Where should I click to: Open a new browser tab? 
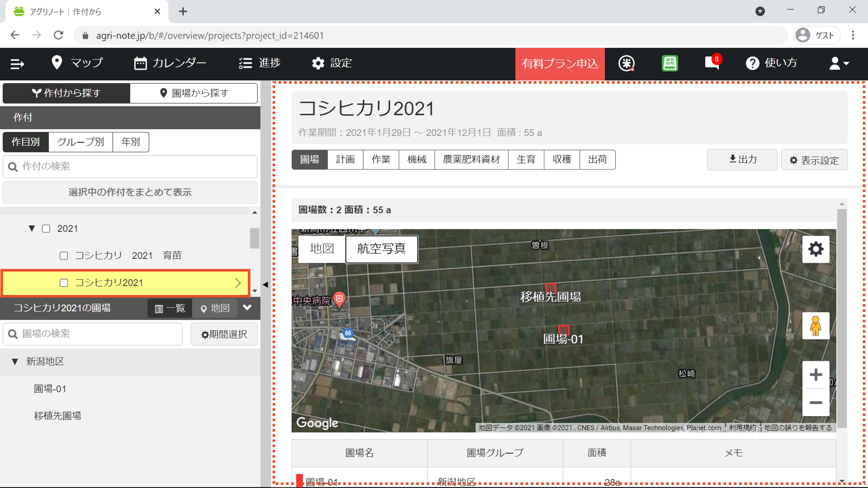coord(183,11)
